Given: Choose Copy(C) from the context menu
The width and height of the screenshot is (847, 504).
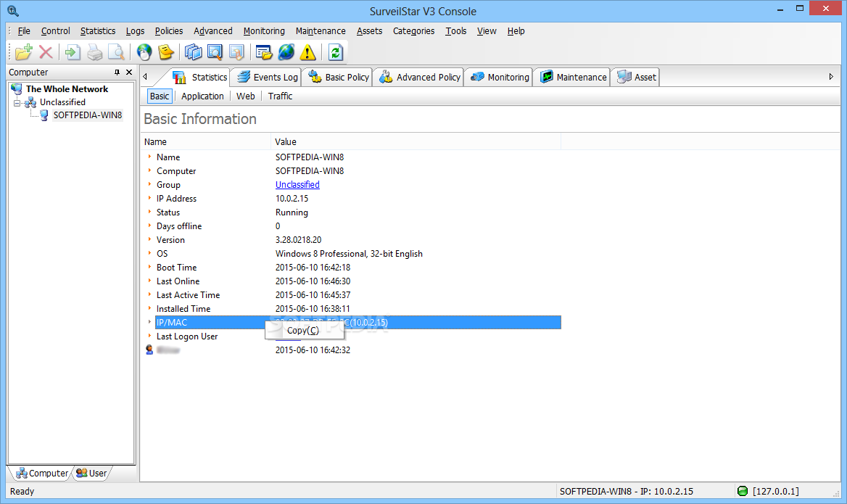Looking at the screenshot, I should (303, 331).
